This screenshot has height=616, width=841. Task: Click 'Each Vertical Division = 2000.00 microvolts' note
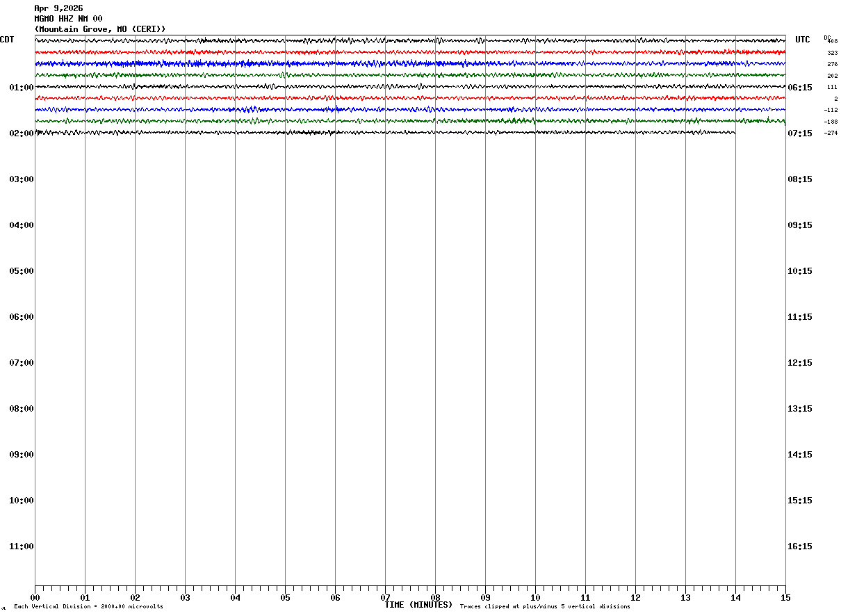(88, 607)
